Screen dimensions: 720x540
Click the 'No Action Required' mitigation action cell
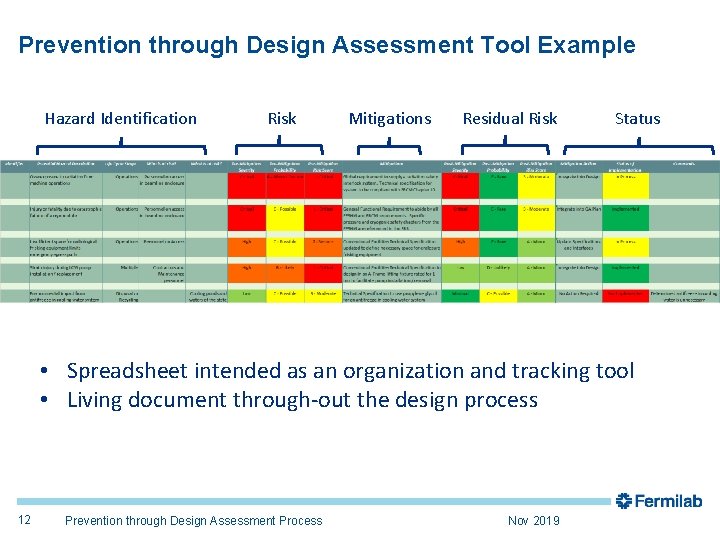click(579, 296)
